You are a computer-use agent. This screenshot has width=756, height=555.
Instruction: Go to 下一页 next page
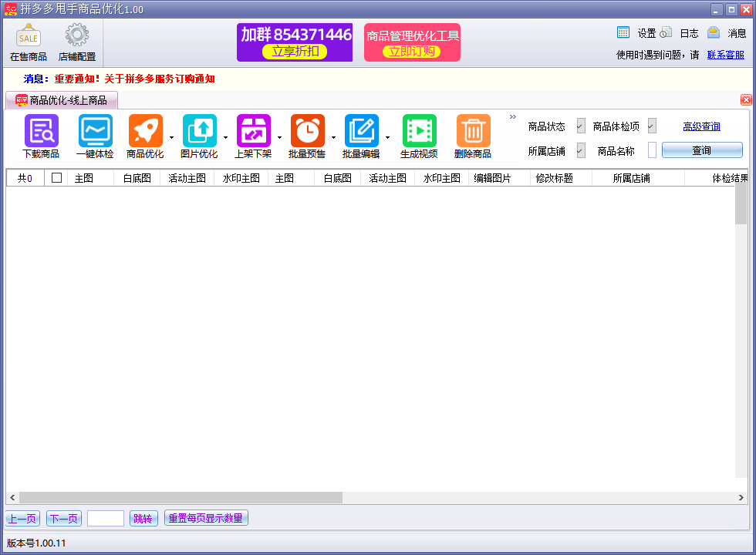[64, 518]
